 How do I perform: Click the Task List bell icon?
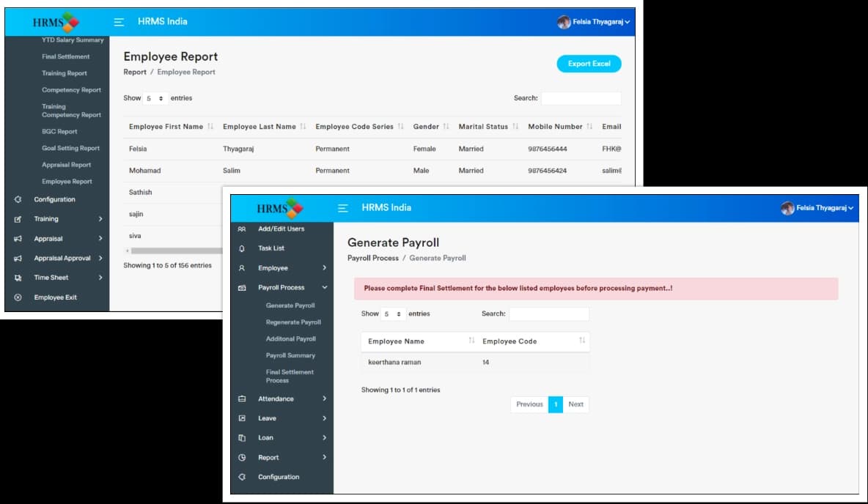[x=242, y=248]
